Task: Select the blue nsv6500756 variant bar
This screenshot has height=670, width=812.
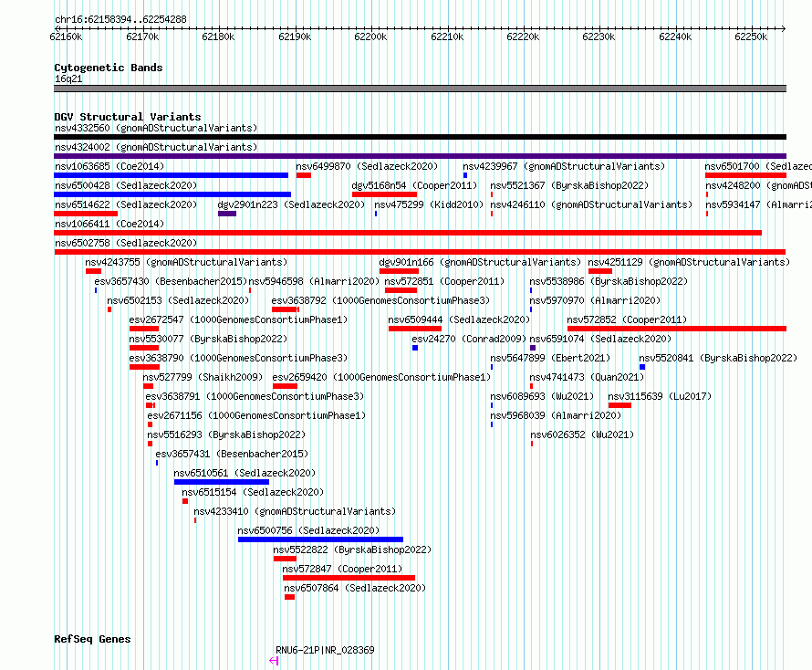Action: tap(320, 539)
